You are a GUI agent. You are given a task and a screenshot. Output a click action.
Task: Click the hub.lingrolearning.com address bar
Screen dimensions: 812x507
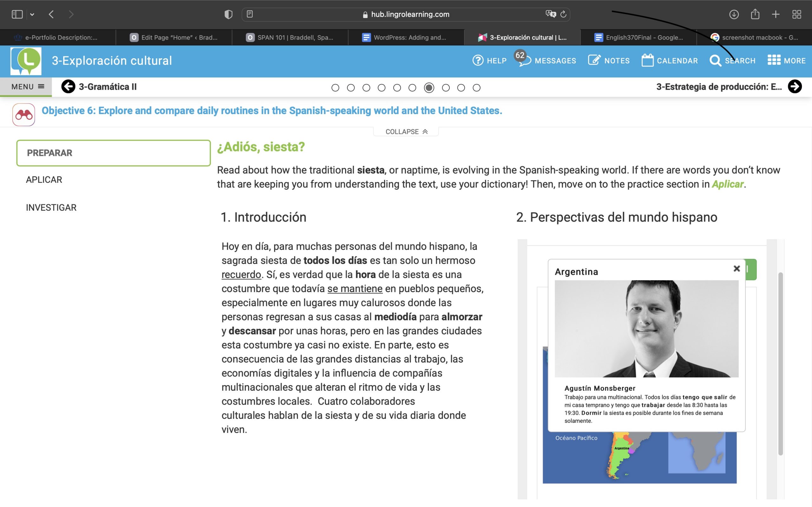pos(406,15)
